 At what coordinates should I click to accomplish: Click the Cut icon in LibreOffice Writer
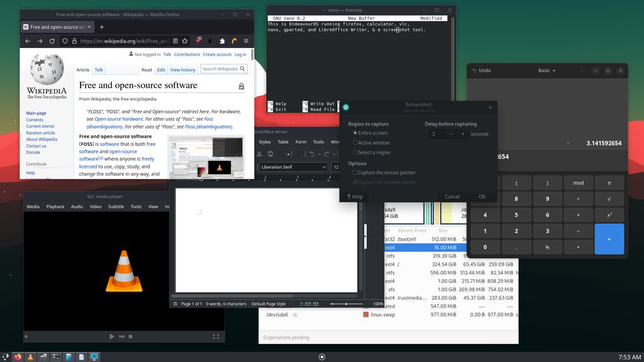pos(259,154)
